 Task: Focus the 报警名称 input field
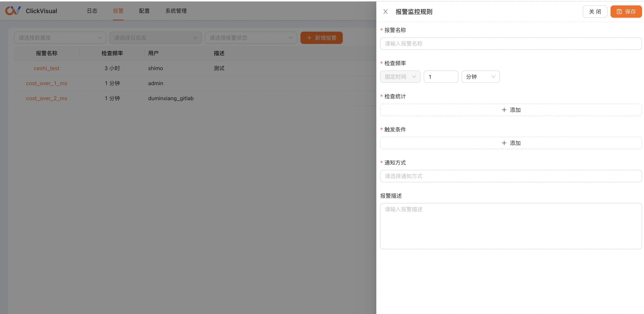[x=511, y=44]
